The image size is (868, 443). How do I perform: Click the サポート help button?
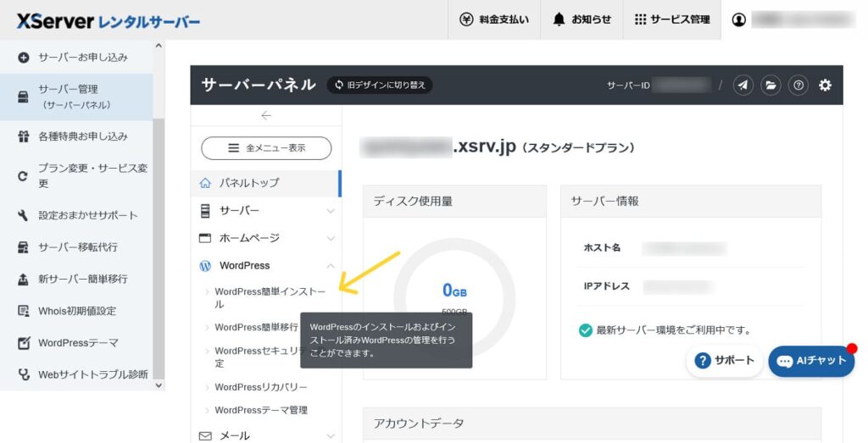724,361
